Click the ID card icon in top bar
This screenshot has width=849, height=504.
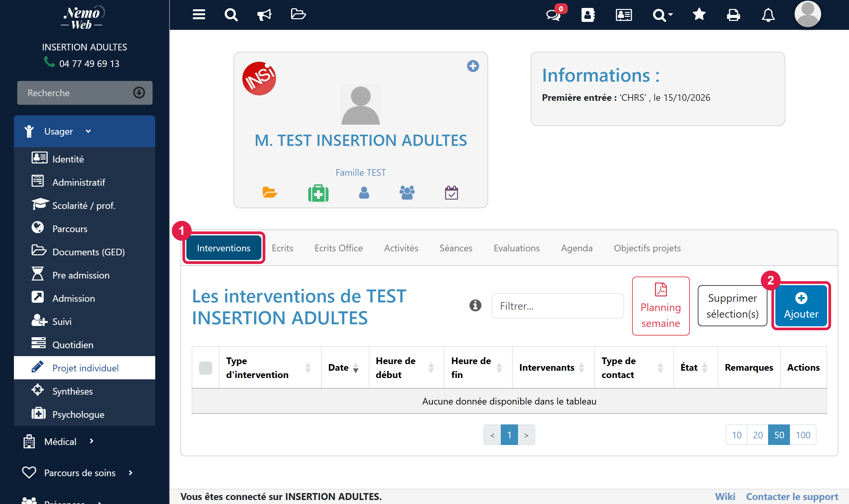tap(624, 15)
